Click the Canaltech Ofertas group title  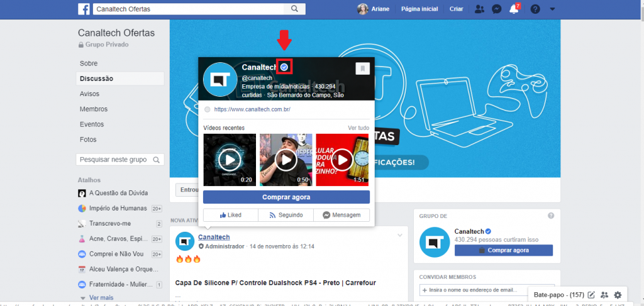116,33
